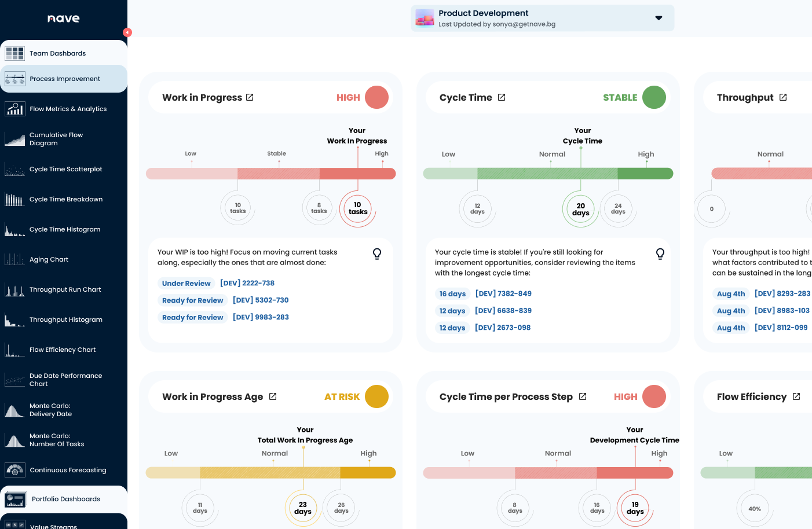
Task: Open Aging Chart from sidebar
Action: [x=49, y=259]
